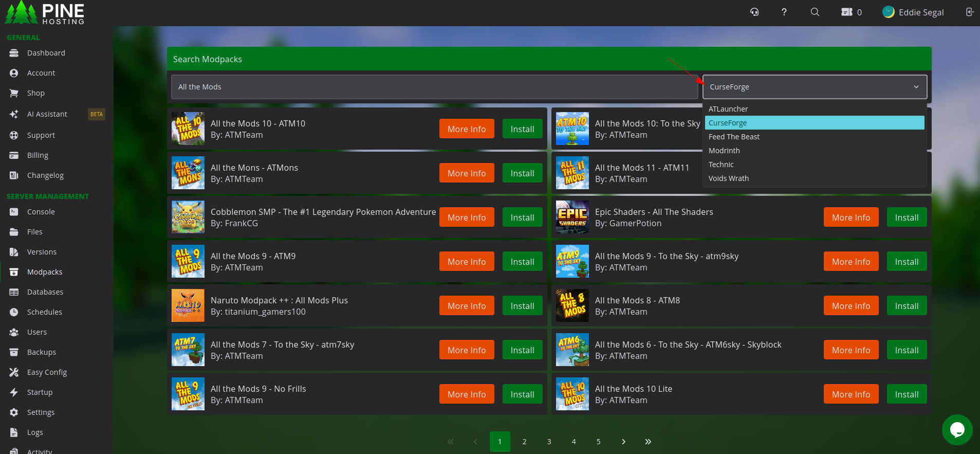
Task: Click the Schedules clock icon
Action: [14, 312]
